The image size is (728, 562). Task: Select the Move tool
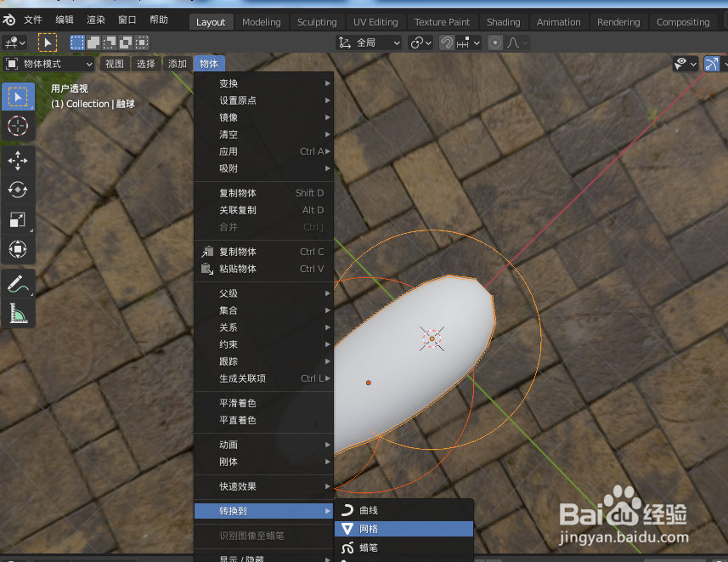[19, 160]
